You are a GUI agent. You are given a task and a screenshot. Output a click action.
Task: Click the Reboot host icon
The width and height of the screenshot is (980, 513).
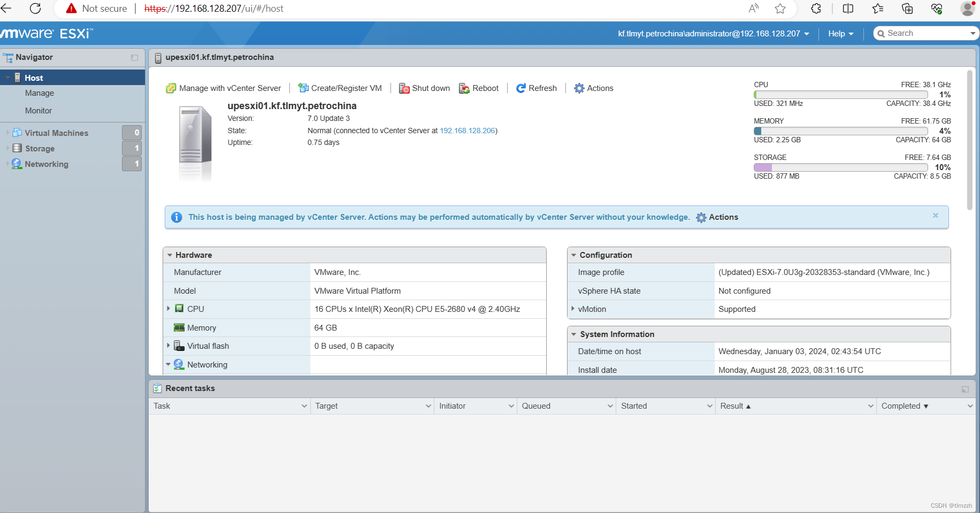(x=464, y=88)
